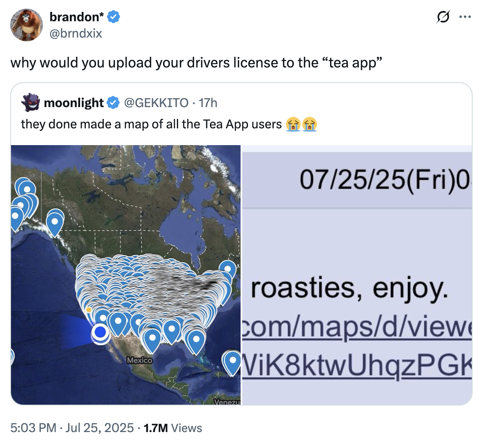Image resolution: width=482 pixels, height=448 pixels.
Task: Click the blue location marker over Mexico
Action: click(x=153, y=337)
